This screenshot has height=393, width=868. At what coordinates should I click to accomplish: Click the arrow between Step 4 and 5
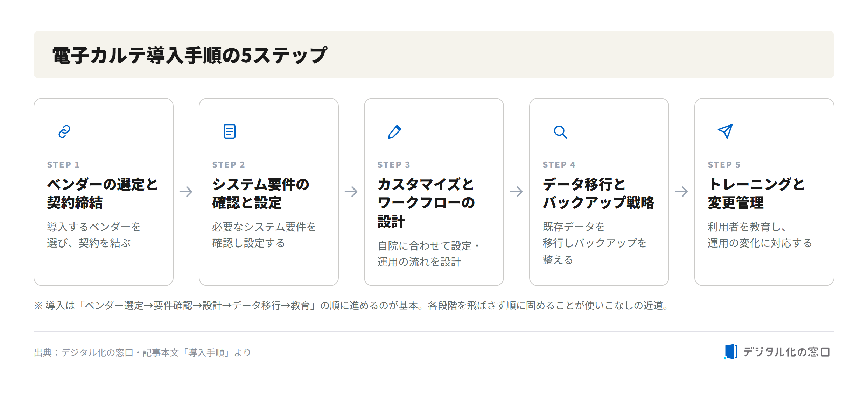(681, 192)
